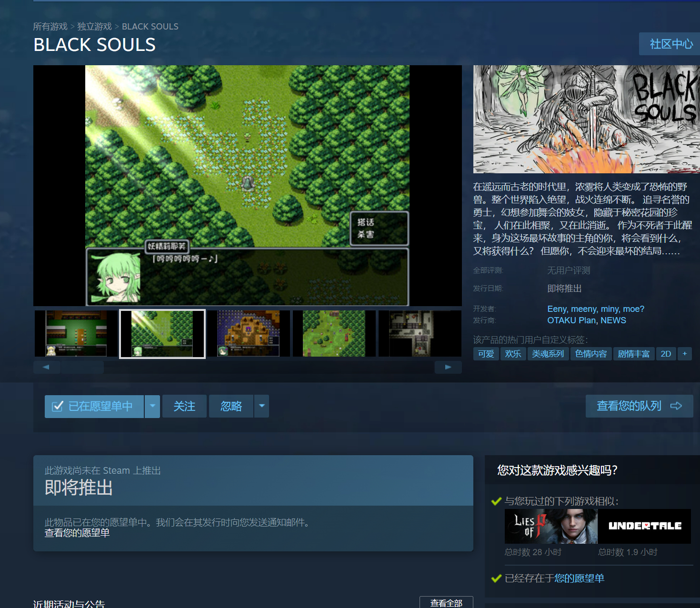700x608 pixels.
Task: Click the 忽略 ignore button
Action: [231, 406]
